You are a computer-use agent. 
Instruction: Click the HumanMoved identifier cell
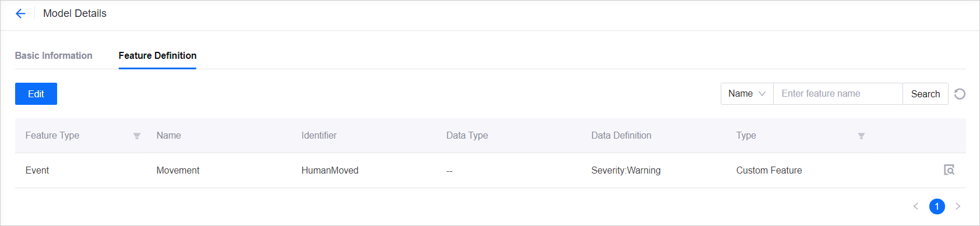[330, 170]
